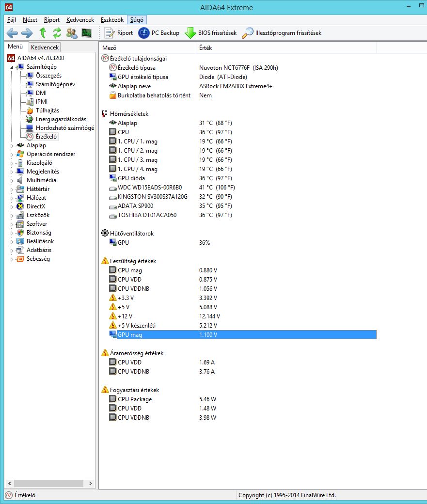Open the Kedvencek menu in menu bar
The width and height of the screenshot is (427, 504).
[80, 20]
